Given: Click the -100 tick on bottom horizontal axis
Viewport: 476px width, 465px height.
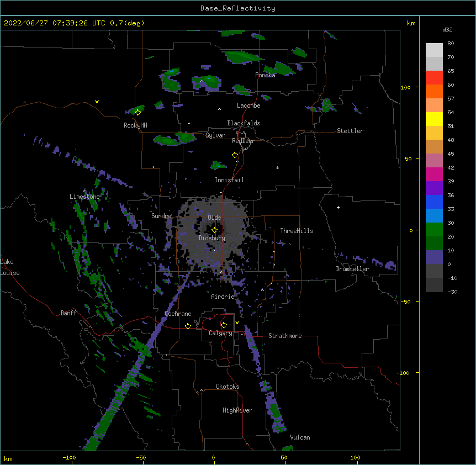Looking at the screenshot, I should point(69,457).
